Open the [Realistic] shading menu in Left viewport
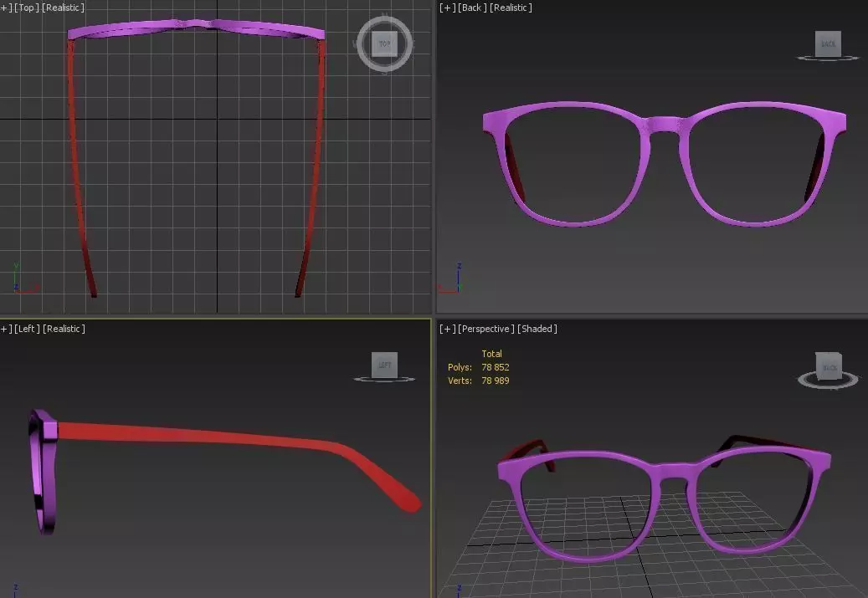868x598 pixels. click(64, 329)
